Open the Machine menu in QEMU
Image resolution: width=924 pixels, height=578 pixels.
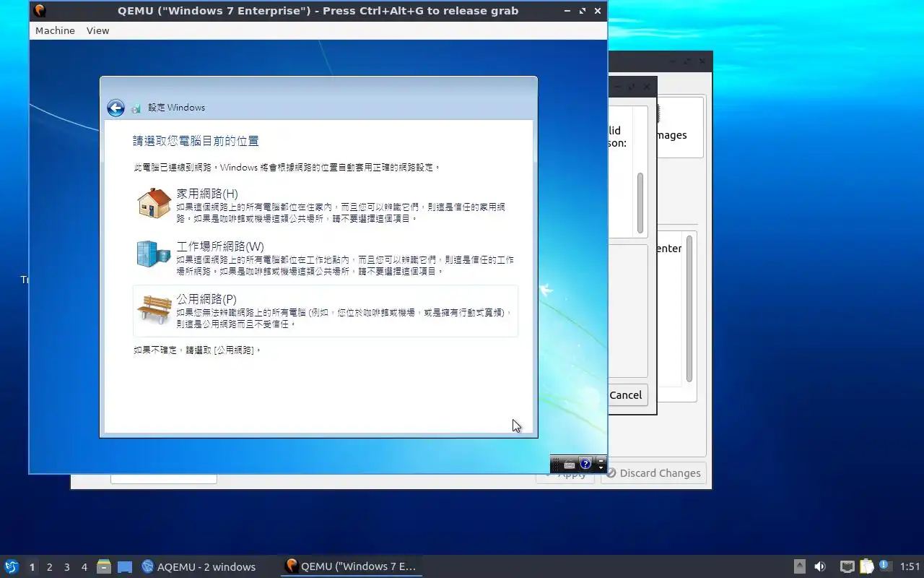55,30
